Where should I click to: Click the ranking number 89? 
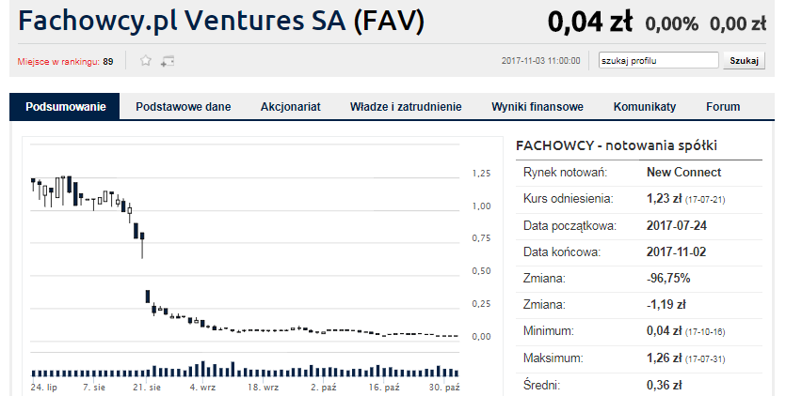pos(108,62)
